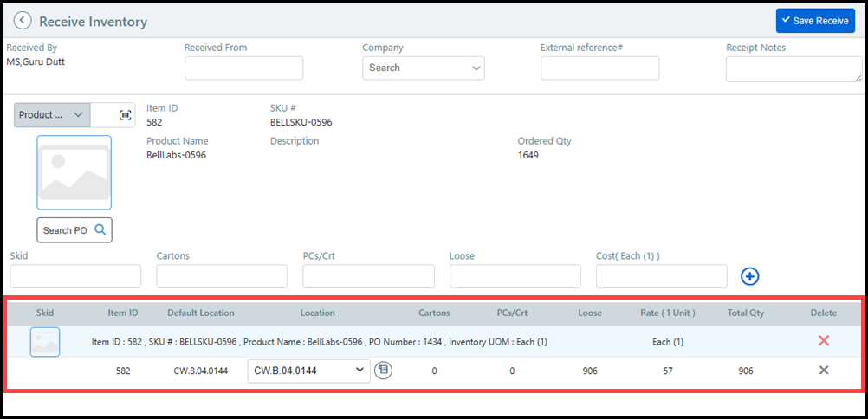Click the Search PO button
Viewport: 868px width, 419px height.
tap(66, 230)
